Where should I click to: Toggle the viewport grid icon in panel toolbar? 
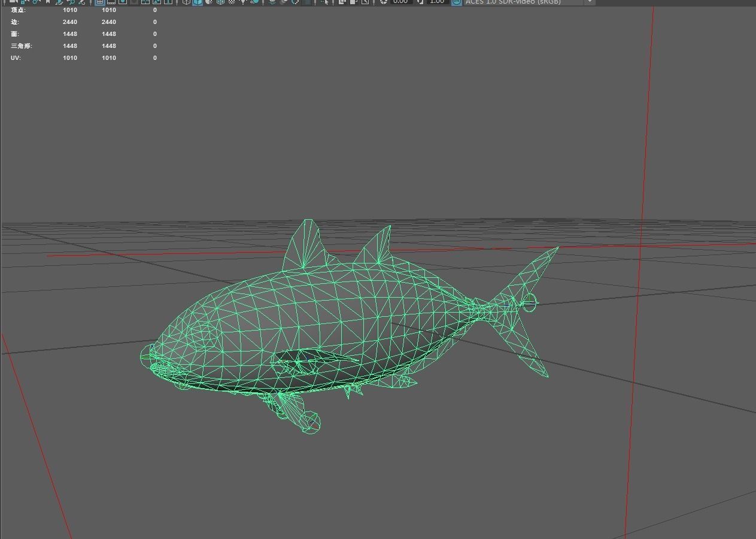tap(100, 2)
